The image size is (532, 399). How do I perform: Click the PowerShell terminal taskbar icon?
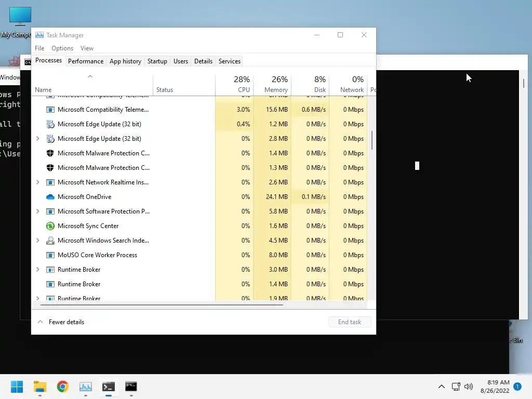108,387
